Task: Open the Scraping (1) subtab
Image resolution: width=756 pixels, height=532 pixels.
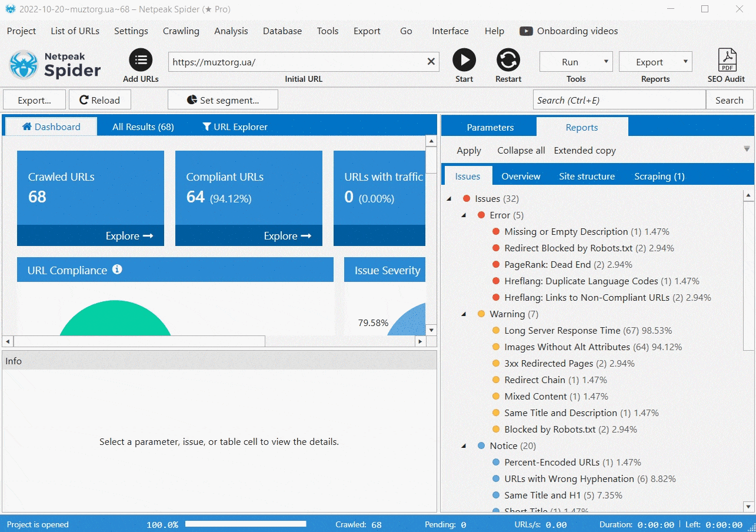Action: click(x=660, y=176)
